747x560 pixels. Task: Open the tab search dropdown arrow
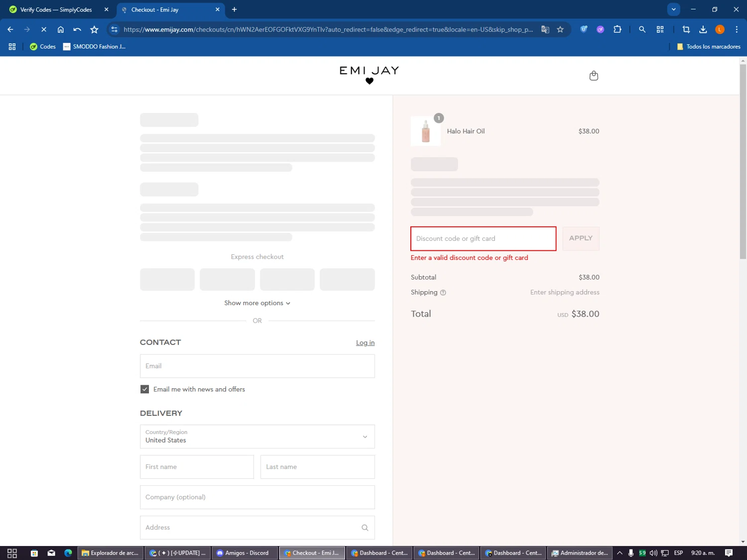[x=673, y=9]
